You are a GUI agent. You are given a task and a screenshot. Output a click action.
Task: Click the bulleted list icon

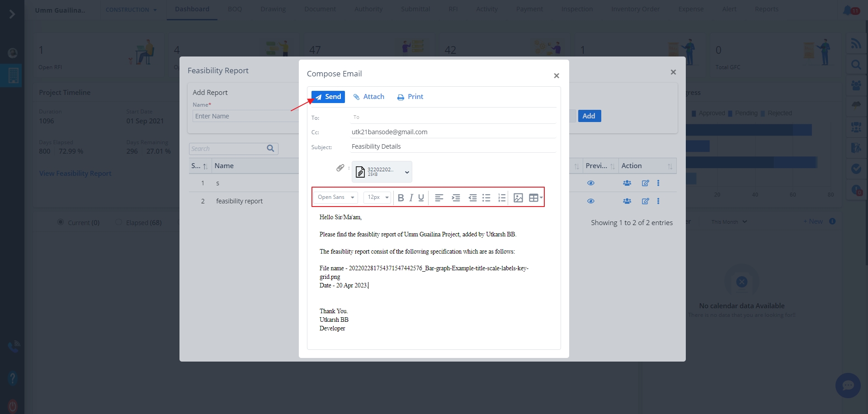(x=486, y=198)
